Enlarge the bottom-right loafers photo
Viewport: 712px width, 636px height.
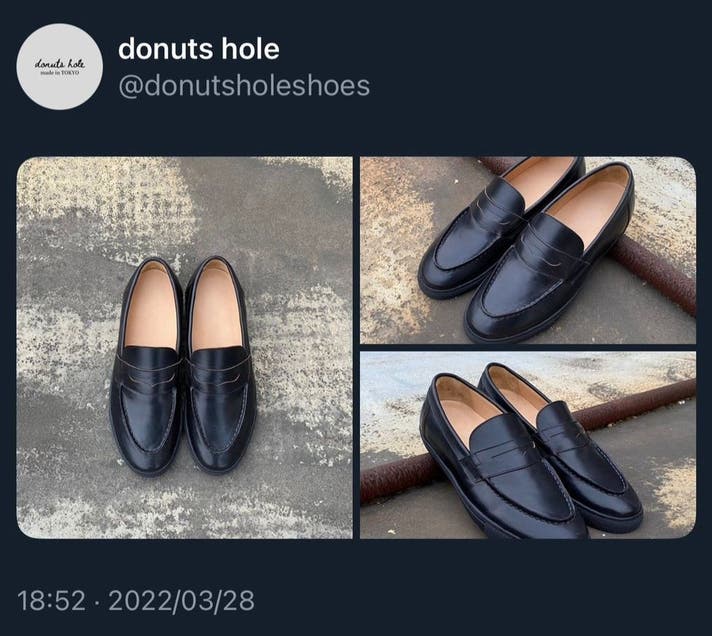pyautogui.click(x=528, y=444)
